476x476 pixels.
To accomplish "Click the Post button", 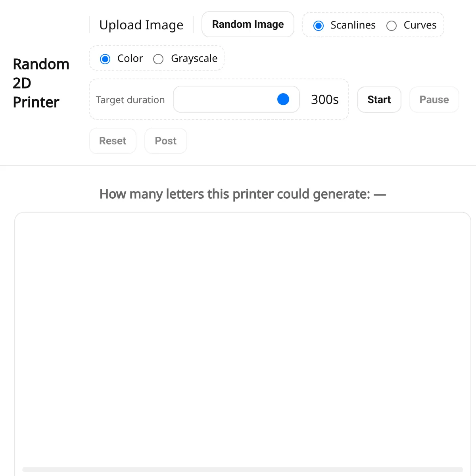I will tap(166, 141).
